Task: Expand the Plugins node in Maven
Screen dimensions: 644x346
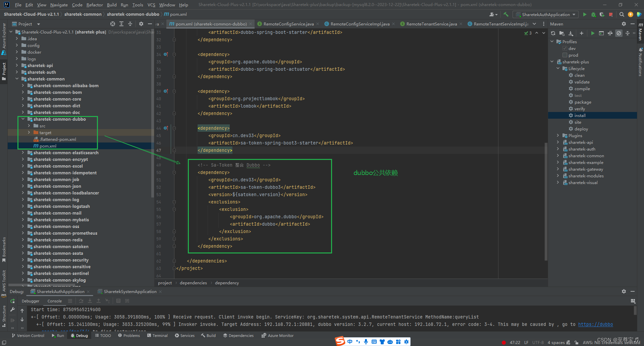Action: 558,135
